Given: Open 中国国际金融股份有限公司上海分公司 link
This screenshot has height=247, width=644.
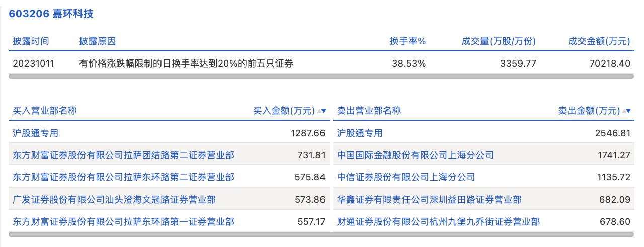Looking at the screenshot, I should 415,155.
